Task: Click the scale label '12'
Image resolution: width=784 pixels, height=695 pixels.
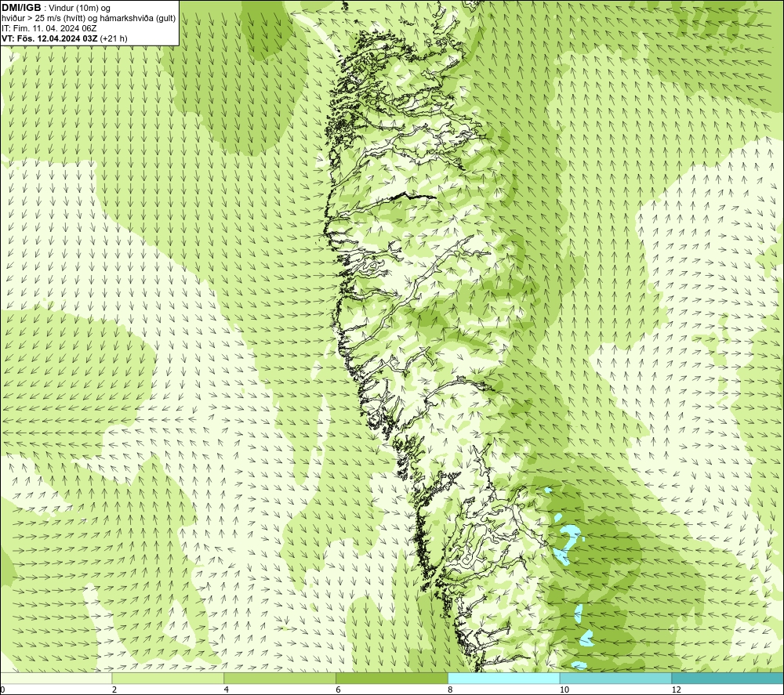Action: point(677,690)
